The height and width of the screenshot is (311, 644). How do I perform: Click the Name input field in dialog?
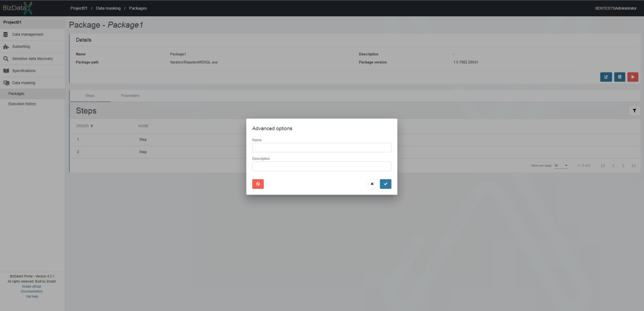pos(322,148)
